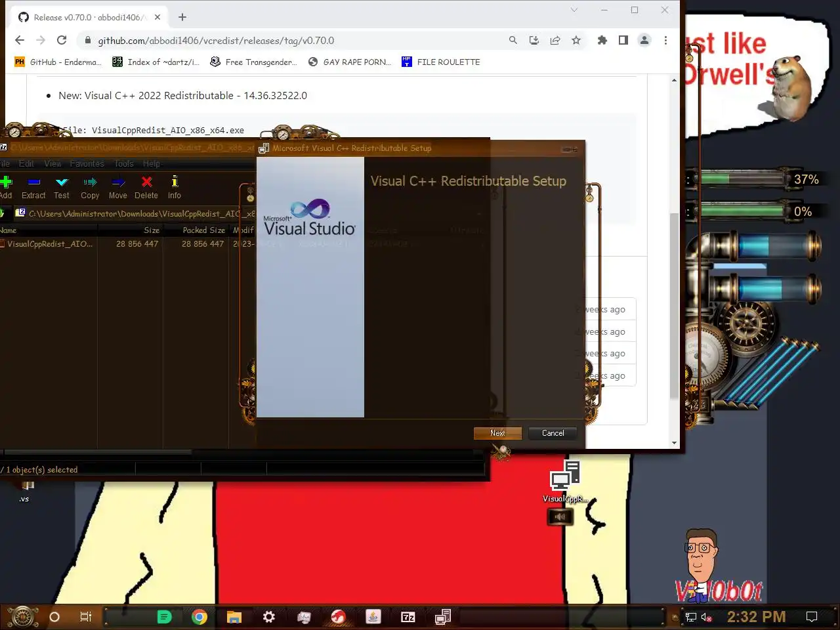This screenshot has width=840, height=630.
Task: Click the 7-Zip horizontal scrollbar
Action: (x=97, y=452)
